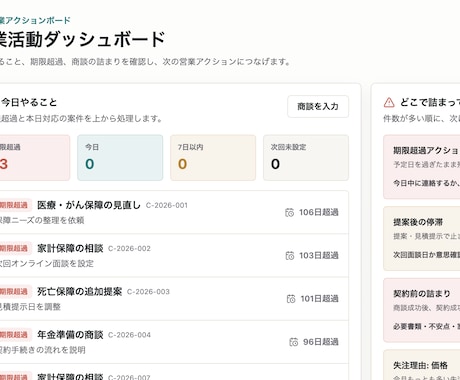
Task: Click calendar icon beside 103日超過
Action: coord(290,256)
